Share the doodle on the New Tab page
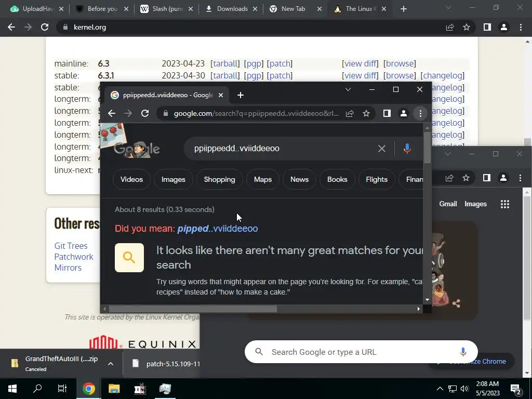The width and height of the screenshot is (532, 399). [456, 303]
